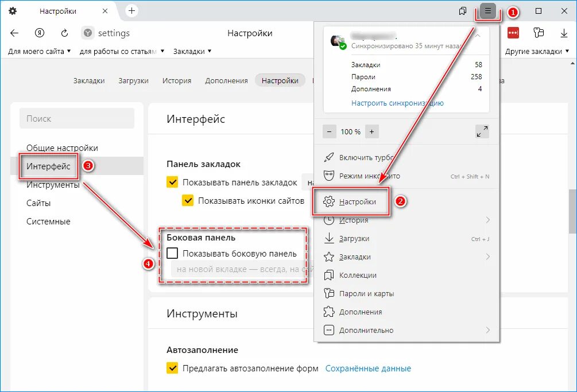This screenshot has width=577, height=392.
Task: Click the rocket icon for turbo mode
Action: coord(328,157)
